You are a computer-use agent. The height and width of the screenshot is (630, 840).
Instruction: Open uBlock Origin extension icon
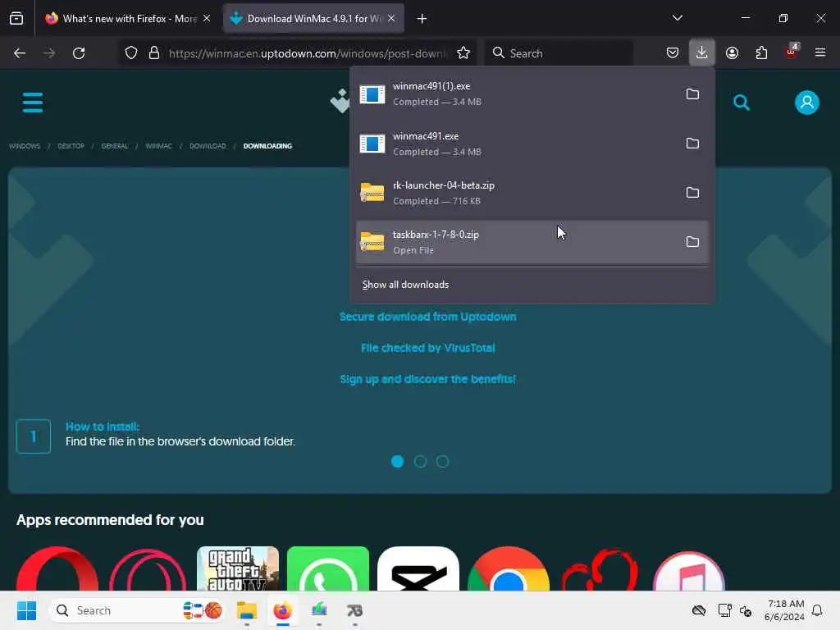(x=792, y=52)
